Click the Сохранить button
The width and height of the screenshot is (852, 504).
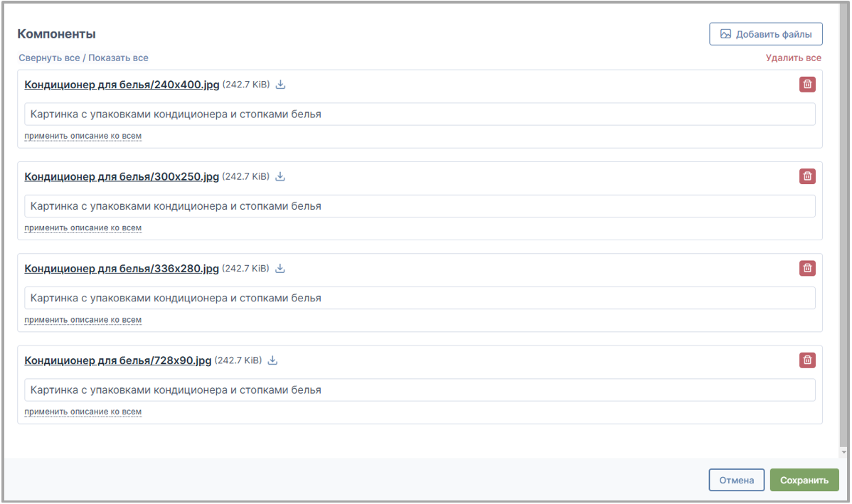coord(804,480)
